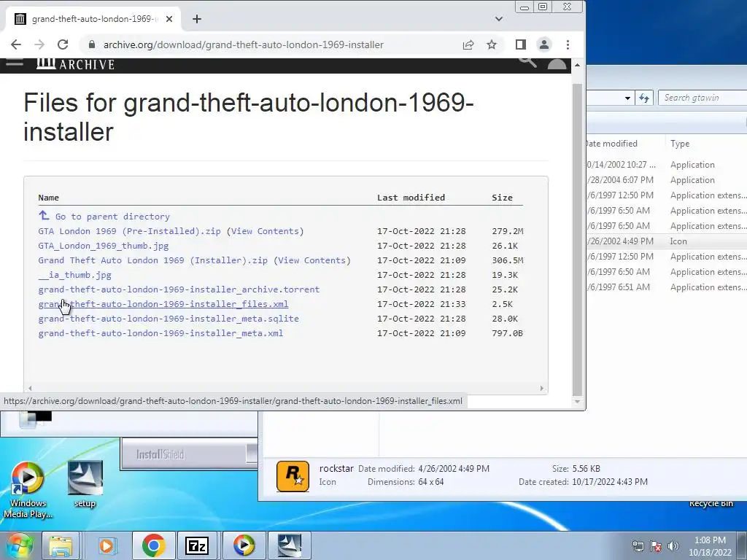Open the clock showing 1:08 PM
Viewport: 747px width, 560px height.
(710, 546)
